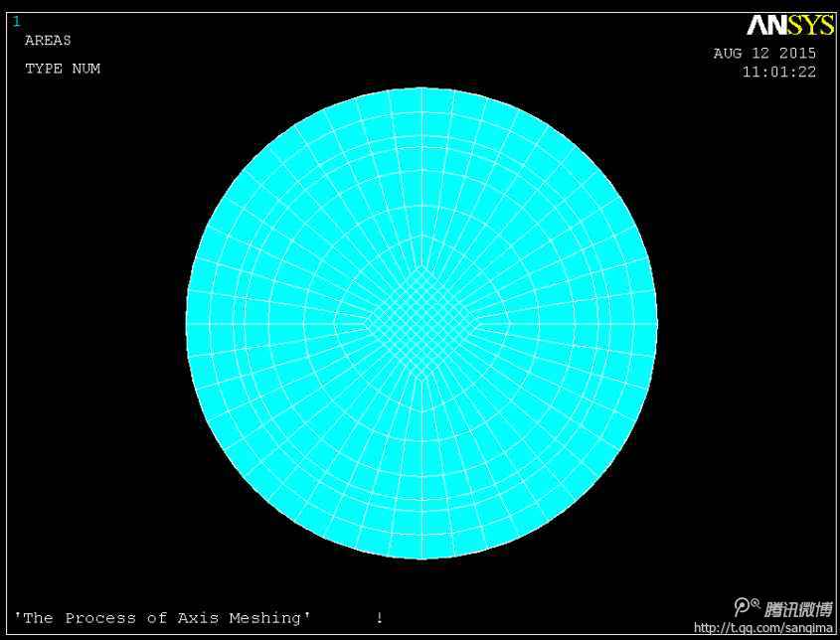Viewport: 840px width, 640px height.
Task: Open the t.qq.com/sanqima link
Action: click(762, 628)
